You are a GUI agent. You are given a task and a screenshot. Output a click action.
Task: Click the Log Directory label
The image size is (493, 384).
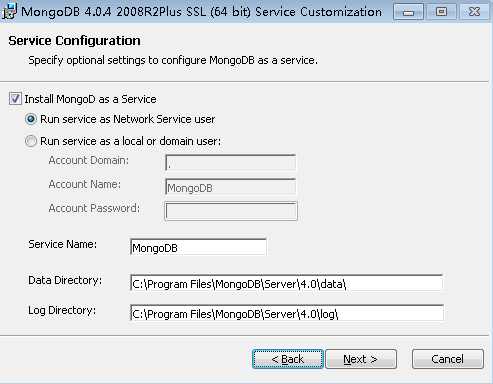click(62, 310)
